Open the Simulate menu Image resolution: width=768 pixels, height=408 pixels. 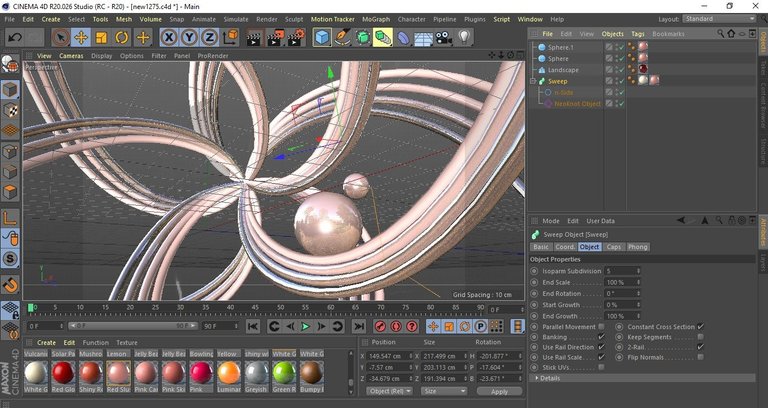pyautogui.click(x=236, y=19)
